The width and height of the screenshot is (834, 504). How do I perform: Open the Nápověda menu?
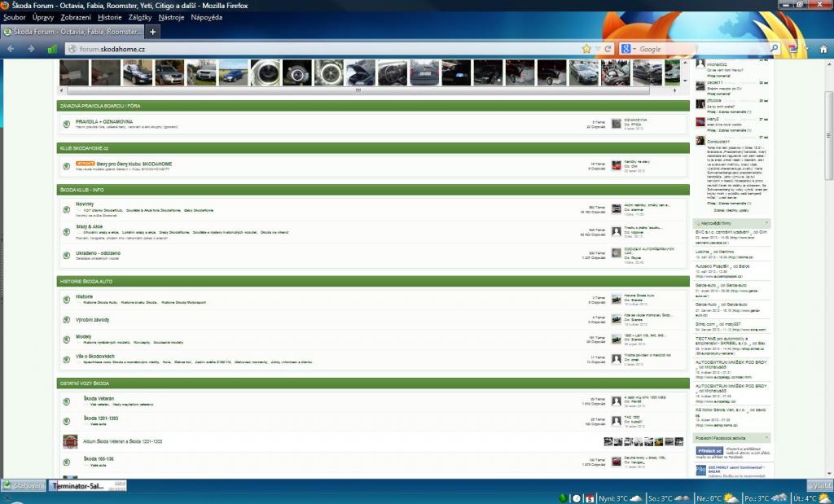point(206,18)
